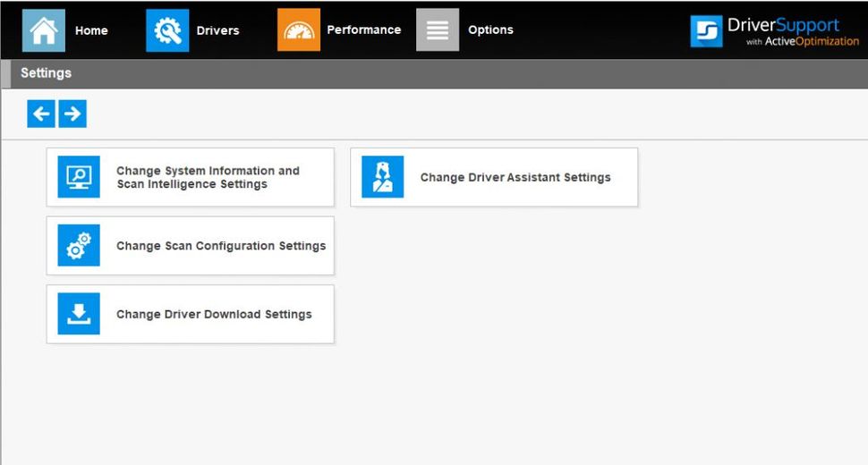Switch to the Performance tab label
868x465 pixels.
[363, 30]
